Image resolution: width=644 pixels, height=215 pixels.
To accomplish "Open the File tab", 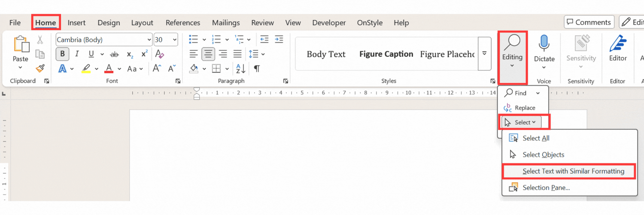I will coord(15,23).
